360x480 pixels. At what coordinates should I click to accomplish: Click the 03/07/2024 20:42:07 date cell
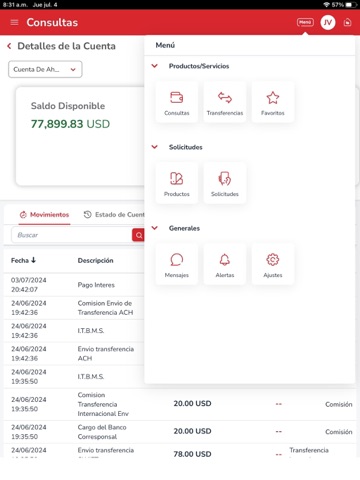pyautogui.click(x=29, y=285)
